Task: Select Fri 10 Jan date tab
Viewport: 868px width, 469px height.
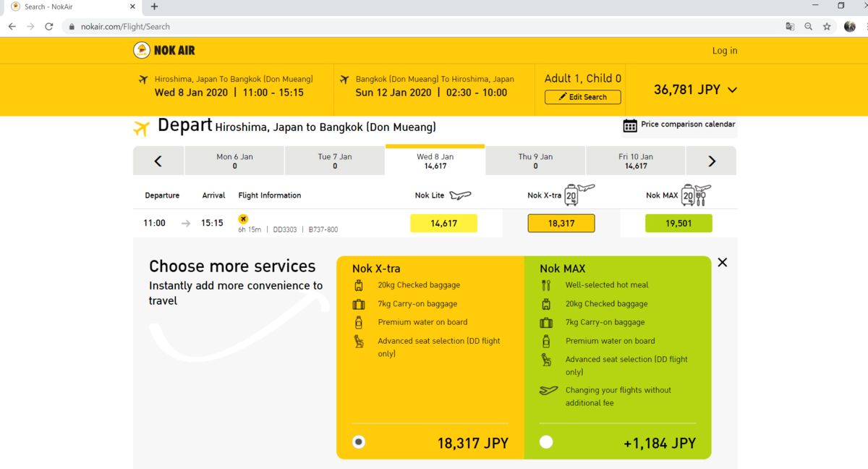Action: (x=636, y=161)
